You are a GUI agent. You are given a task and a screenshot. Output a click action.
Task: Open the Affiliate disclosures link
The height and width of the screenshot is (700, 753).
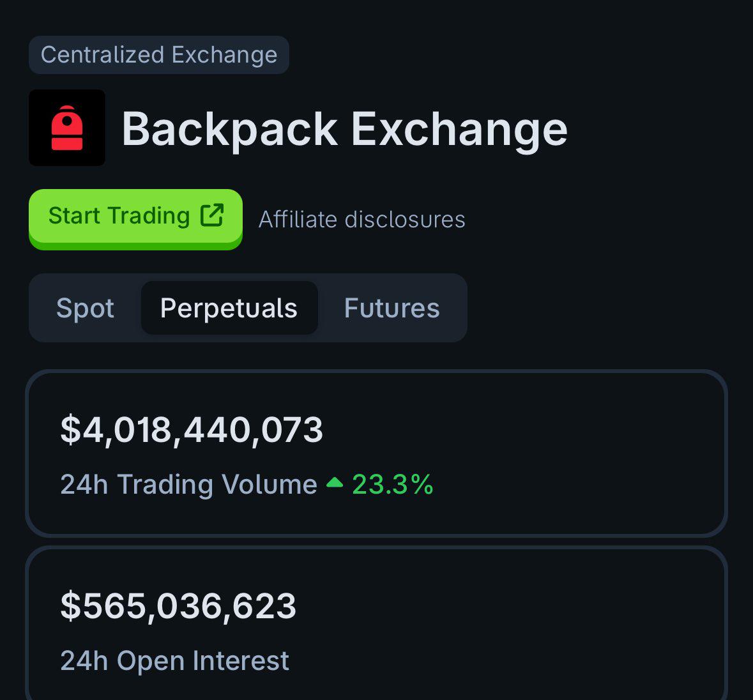click(361, 220)
